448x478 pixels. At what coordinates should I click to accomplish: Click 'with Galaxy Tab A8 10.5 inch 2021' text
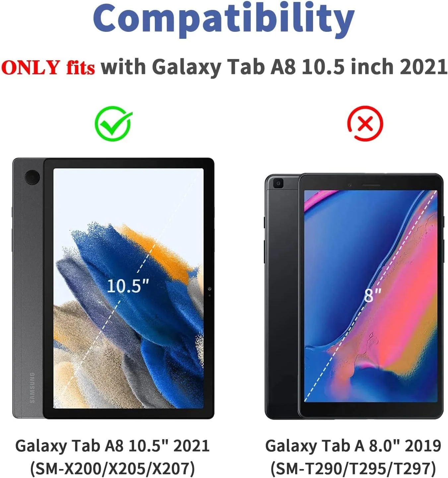tap(274, 67)
